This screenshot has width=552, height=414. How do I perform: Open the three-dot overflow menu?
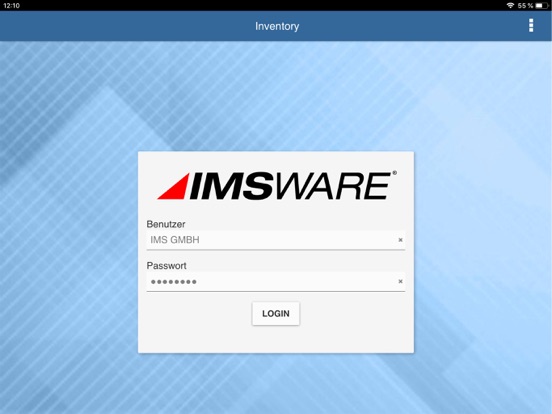pyautogui.click(x=531, y=26)
